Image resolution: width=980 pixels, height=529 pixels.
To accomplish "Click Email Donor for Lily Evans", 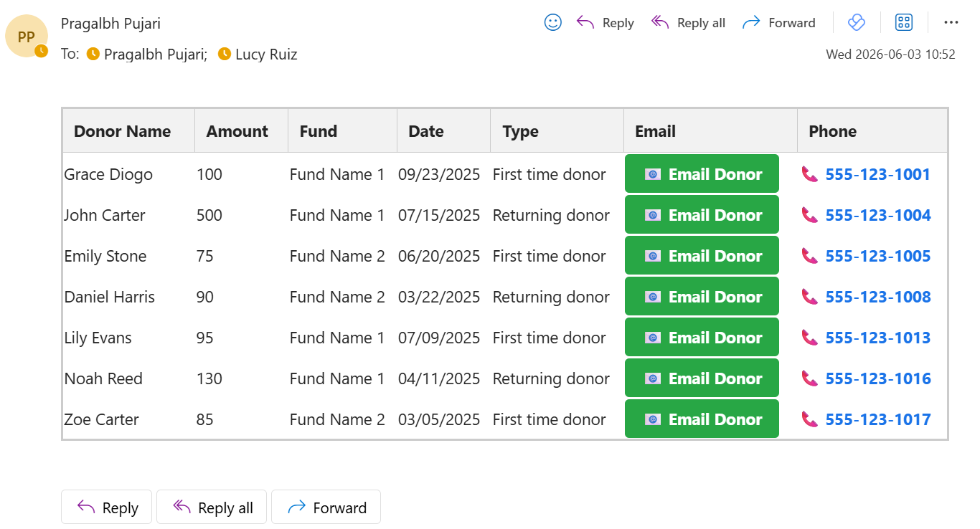I will [702, 337].
